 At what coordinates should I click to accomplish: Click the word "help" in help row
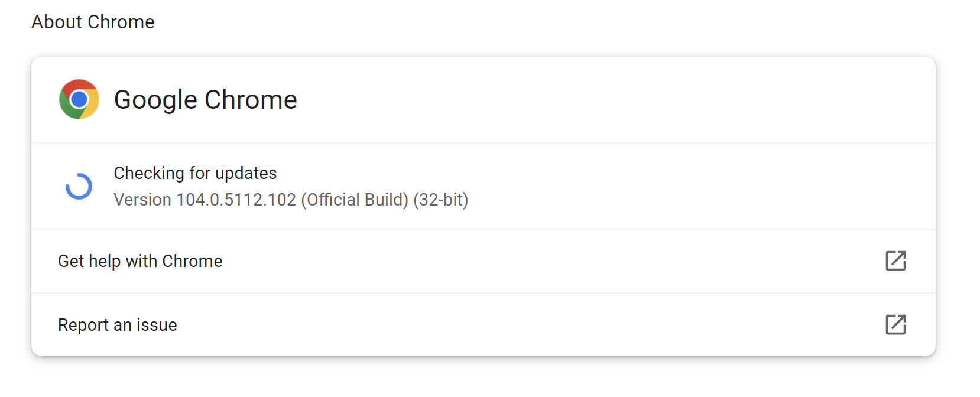pyautogui.click(x=105, y=261)
